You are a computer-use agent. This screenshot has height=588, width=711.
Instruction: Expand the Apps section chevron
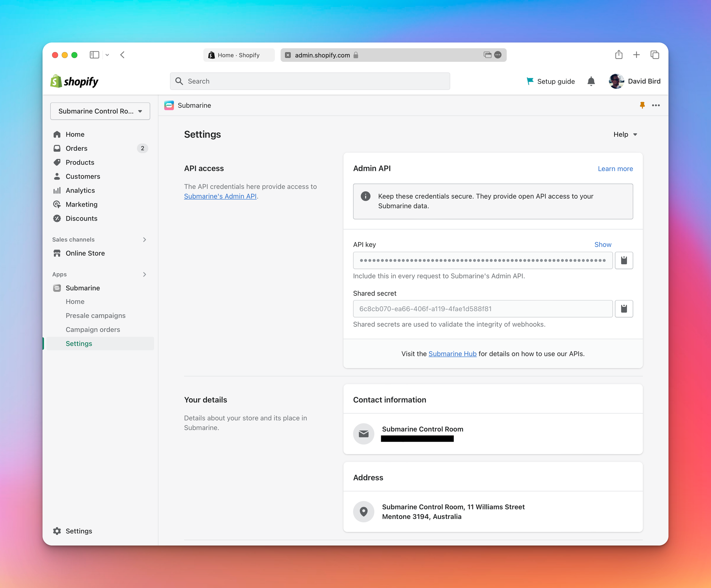click(x=144, y=274)
